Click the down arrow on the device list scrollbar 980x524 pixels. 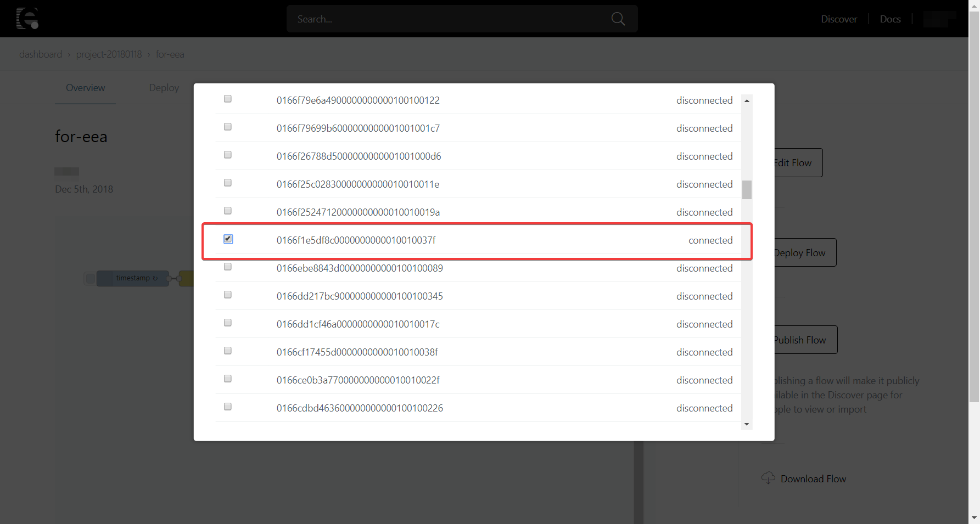pyautogui.click(x=747, y=424)
